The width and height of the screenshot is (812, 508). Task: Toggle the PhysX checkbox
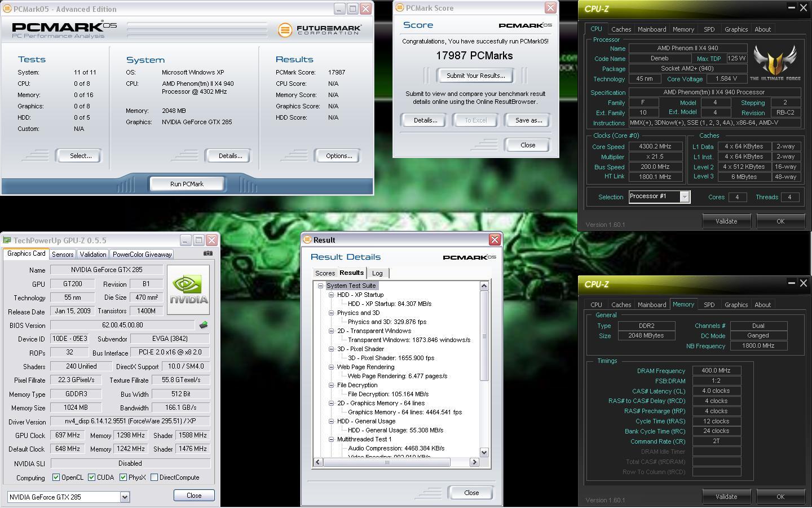(123, 478)
